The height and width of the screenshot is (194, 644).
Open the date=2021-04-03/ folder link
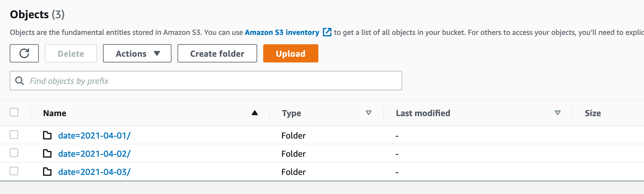point(94,172)
